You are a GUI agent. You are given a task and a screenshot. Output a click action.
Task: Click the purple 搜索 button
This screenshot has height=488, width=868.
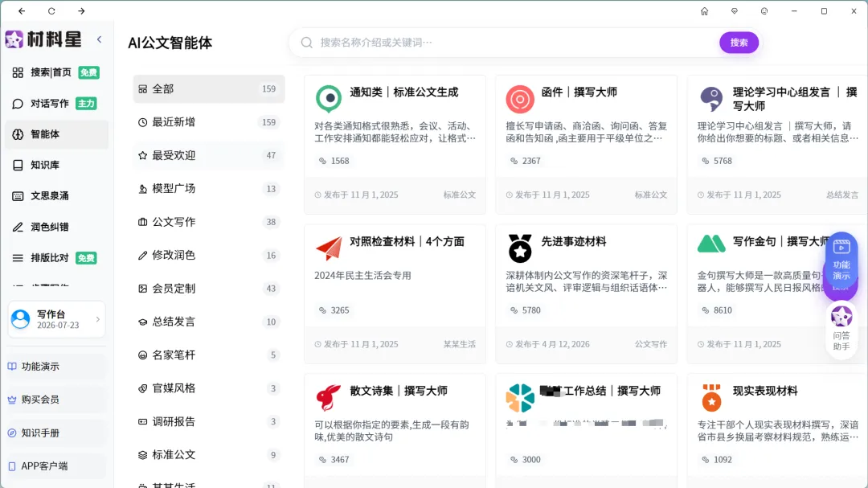click(739, 43)
